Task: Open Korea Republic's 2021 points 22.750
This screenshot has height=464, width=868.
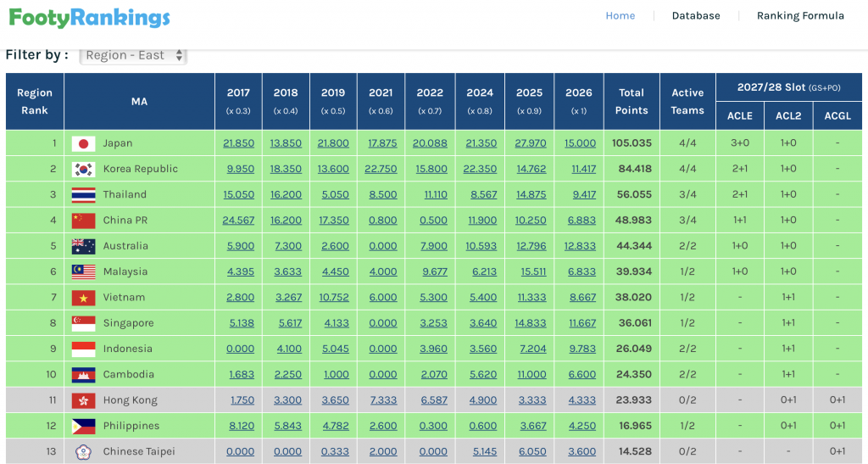Action: click(x=382, y=169)
